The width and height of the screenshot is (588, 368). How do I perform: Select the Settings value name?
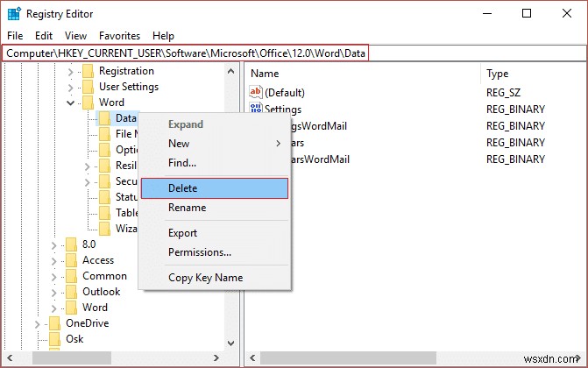pyautogui.click(x=283, y=110)
